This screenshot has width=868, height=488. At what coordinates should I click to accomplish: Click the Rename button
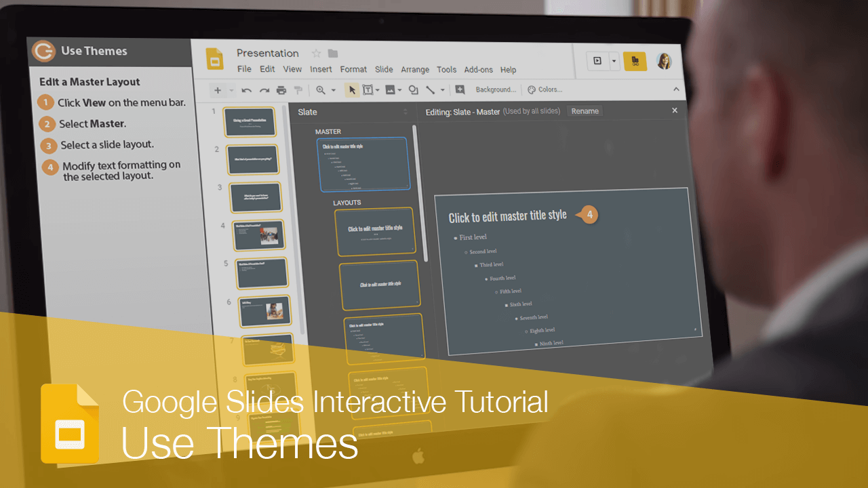pos(584,111)
